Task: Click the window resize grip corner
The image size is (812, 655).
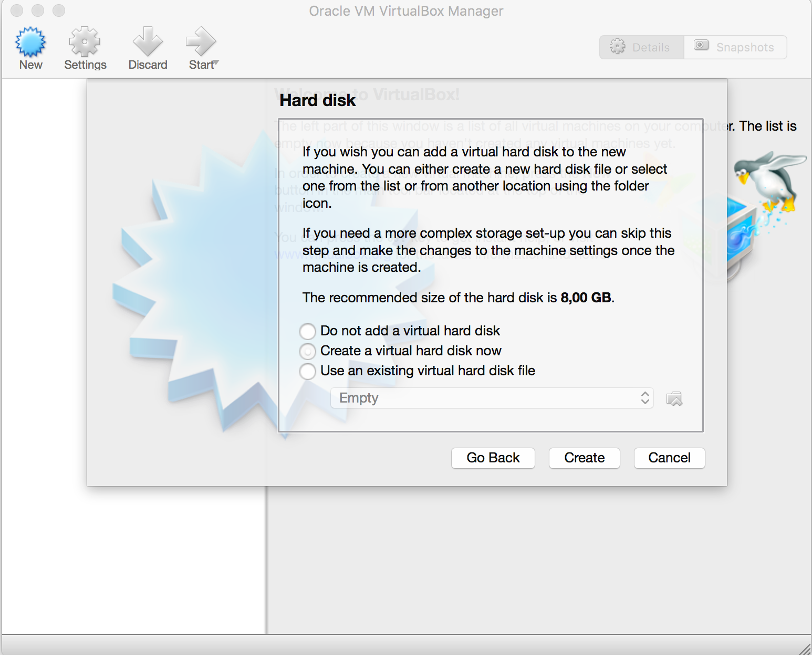Action: coord(805,649)
